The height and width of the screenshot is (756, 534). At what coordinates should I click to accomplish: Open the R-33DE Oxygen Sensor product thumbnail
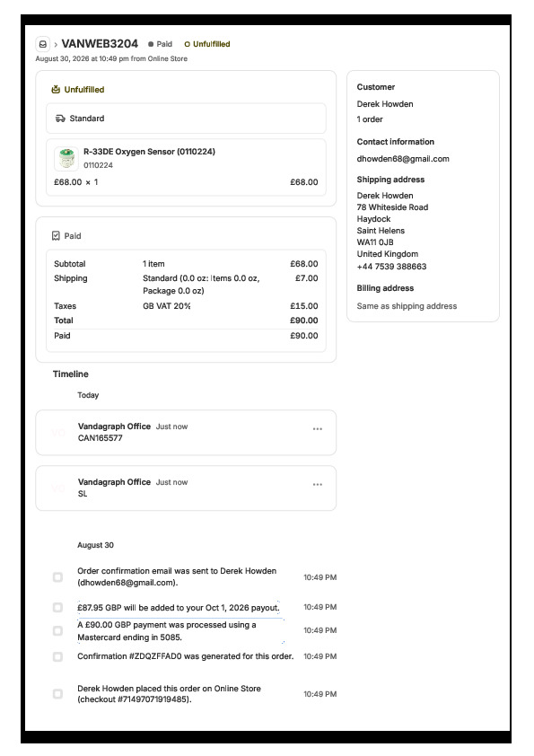pyautogui.click(x=66, y=159)
